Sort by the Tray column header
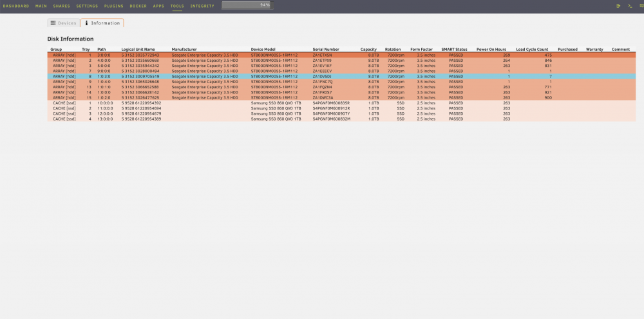644x319 pixels. click(x=86, y=50)
